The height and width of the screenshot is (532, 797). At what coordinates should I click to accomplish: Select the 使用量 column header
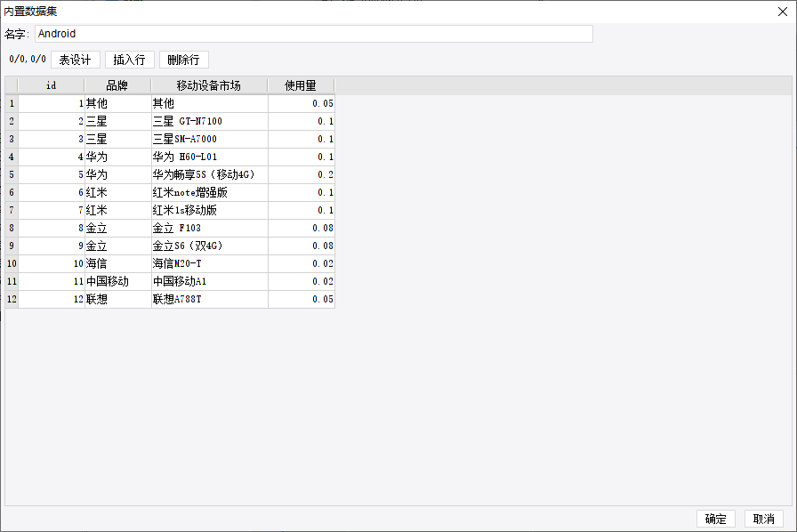pos(301,85)
